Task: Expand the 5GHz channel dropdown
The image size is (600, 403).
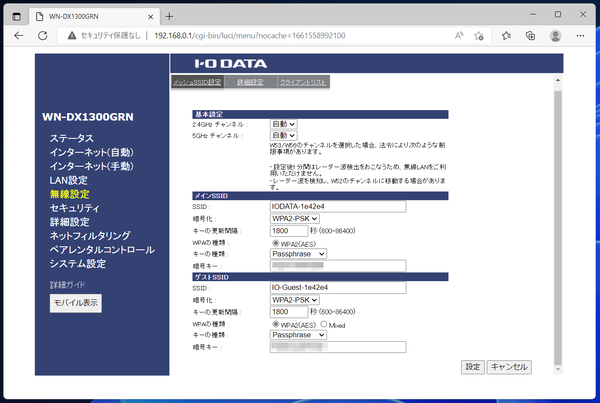Action: pos(283,134)
